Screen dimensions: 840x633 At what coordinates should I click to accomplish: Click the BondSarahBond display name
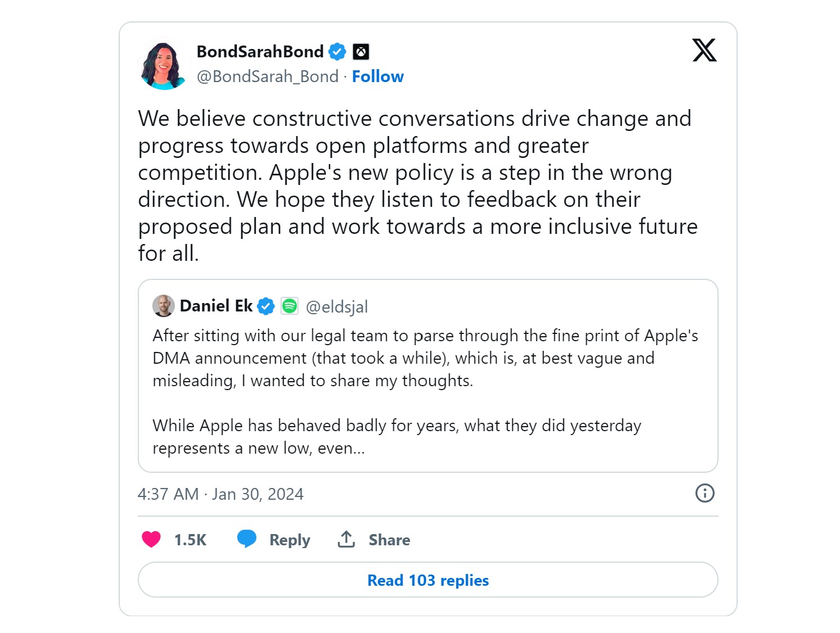pyautogui.click(x=260, y=52)
